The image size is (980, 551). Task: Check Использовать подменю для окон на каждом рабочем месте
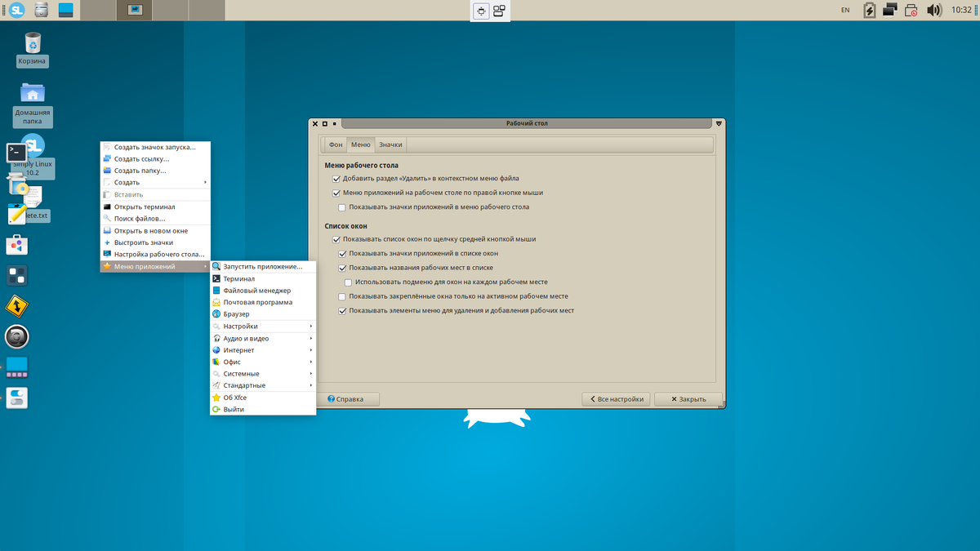(x=349, y=282)
